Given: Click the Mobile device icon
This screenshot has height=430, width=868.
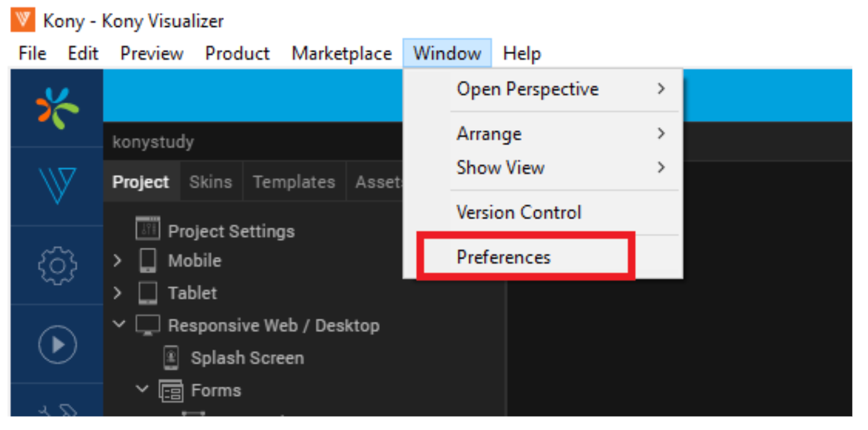Looking at the screenshot, I should pyautogui.click(x=147, y=261).
